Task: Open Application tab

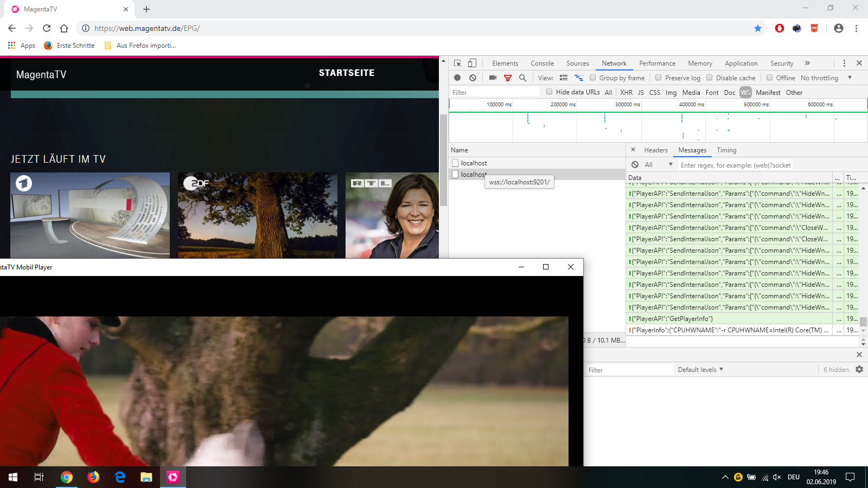Action: tap(741, 63)
